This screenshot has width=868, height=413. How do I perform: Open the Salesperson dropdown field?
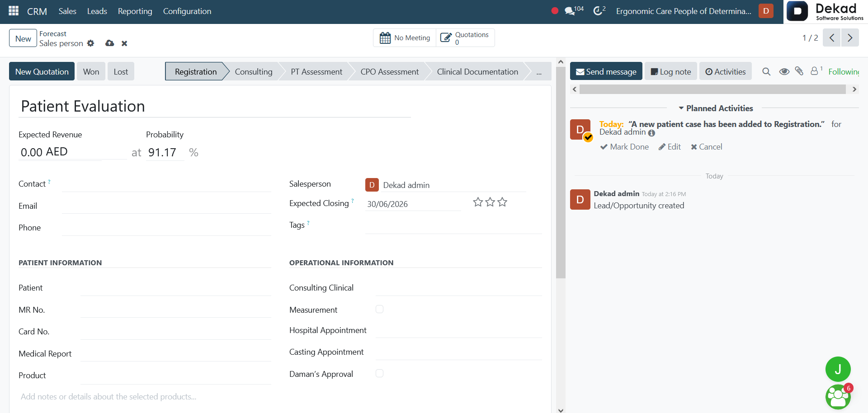454,185
